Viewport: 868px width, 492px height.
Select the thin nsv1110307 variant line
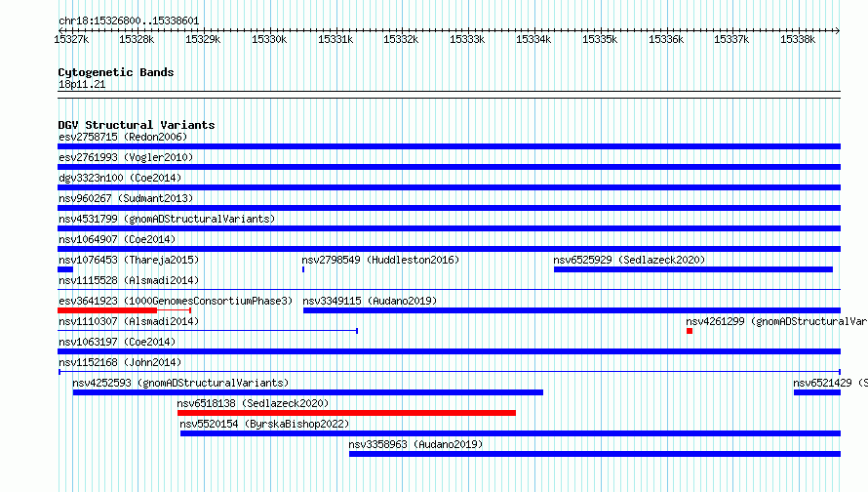[x=208, y=331]
